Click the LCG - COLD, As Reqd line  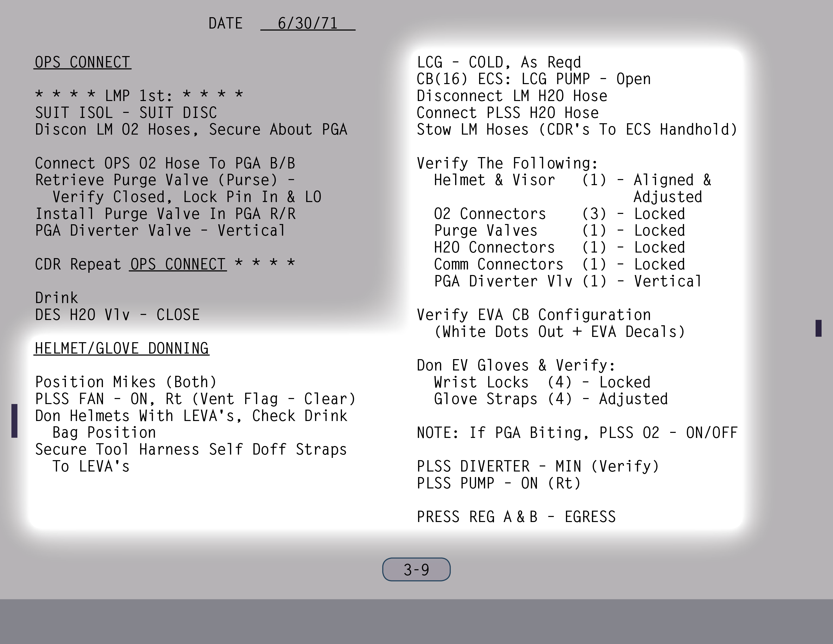coord(499,62)
